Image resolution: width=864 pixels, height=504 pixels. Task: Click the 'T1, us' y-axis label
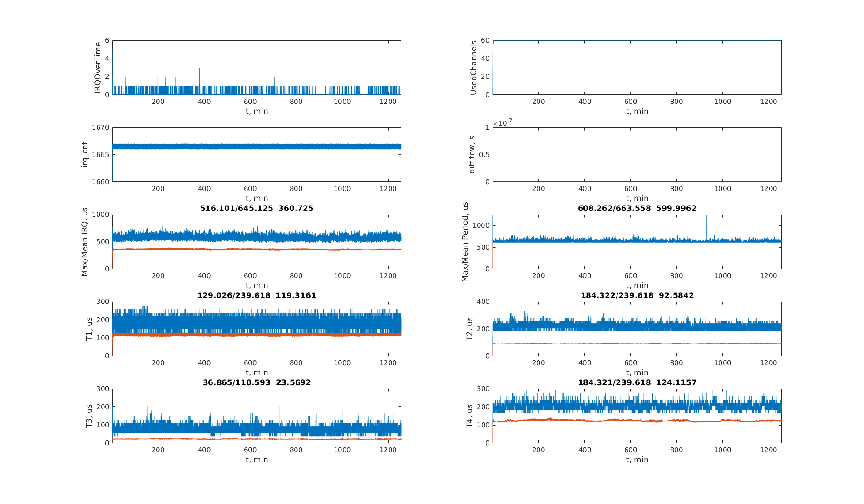(x=89, y=329)
